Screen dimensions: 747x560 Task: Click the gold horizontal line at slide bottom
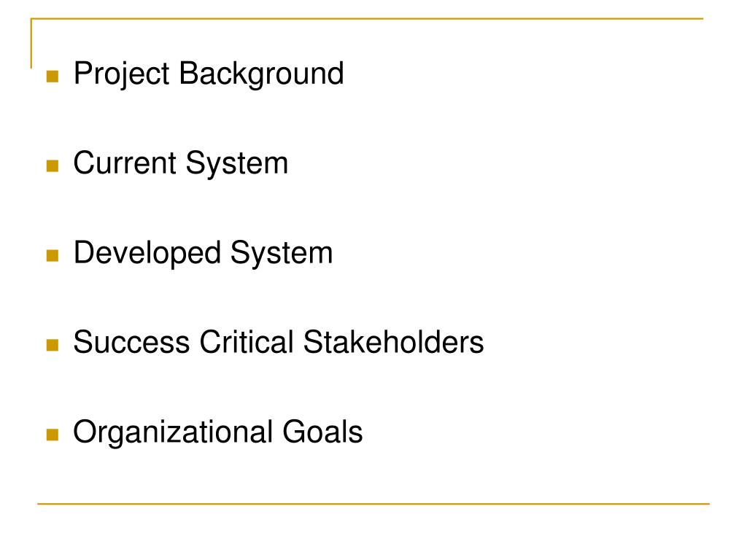[373, 503]
